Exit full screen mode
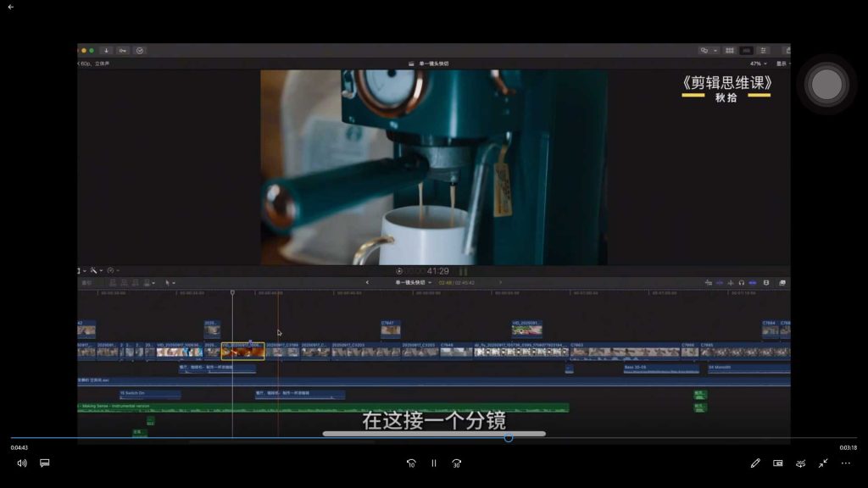 tap(823, 463)
